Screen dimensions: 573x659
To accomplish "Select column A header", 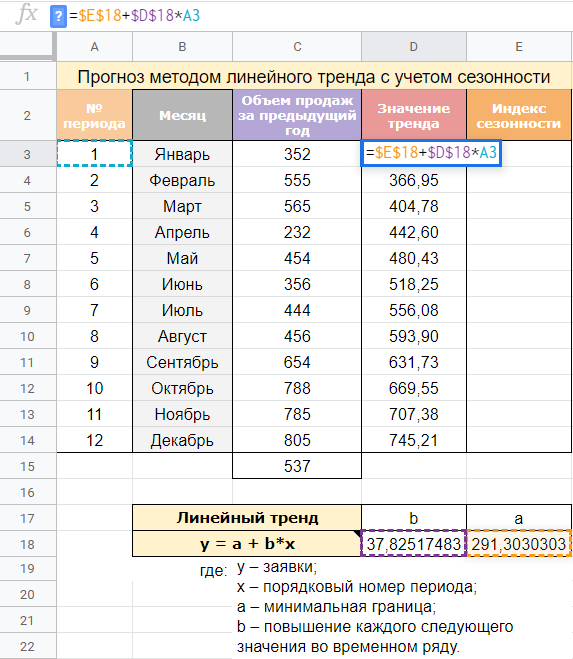I will (95, 47).
